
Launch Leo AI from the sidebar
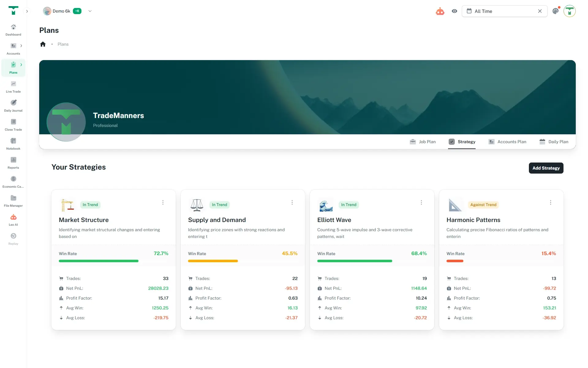pos(13,220)
